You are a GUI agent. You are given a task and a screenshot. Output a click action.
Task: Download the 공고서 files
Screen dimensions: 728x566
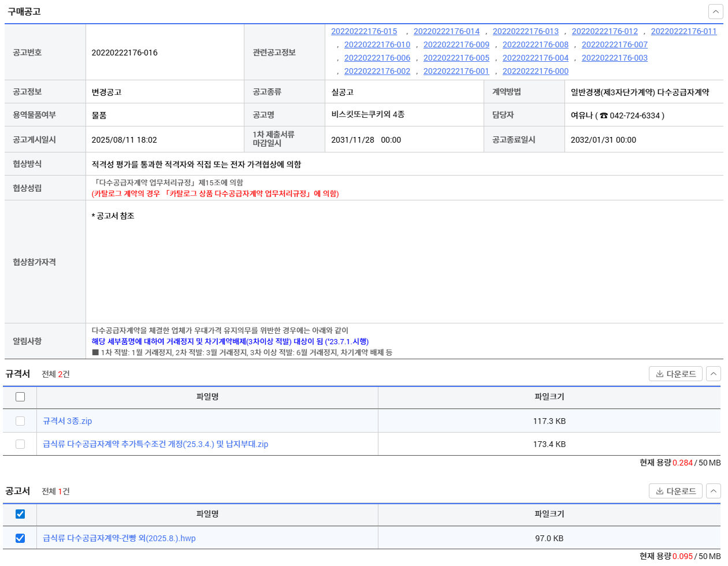click(x=675, y=491)
